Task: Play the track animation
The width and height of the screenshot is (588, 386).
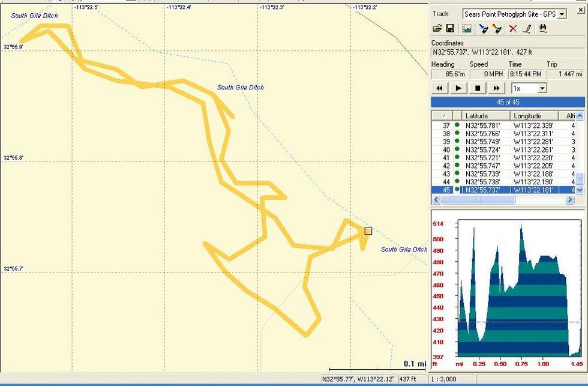Action: coord(458,88)
